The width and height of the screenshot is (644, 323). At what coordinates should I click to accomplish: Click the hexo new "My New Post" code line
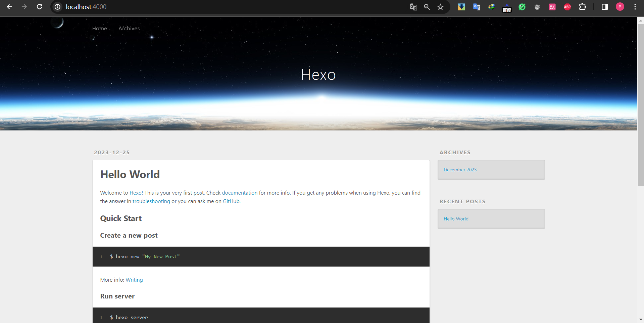[145, 257]
